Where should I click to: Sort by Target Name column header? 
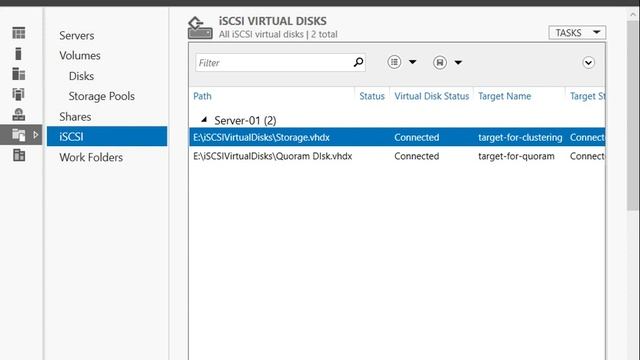pyautogui.click(x=504, y=96)
